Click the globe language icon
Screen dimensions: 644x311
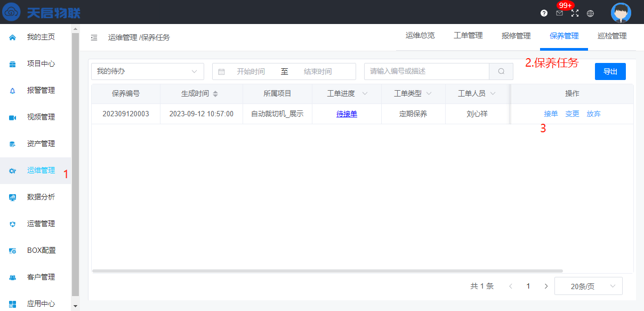pos(590,13)
